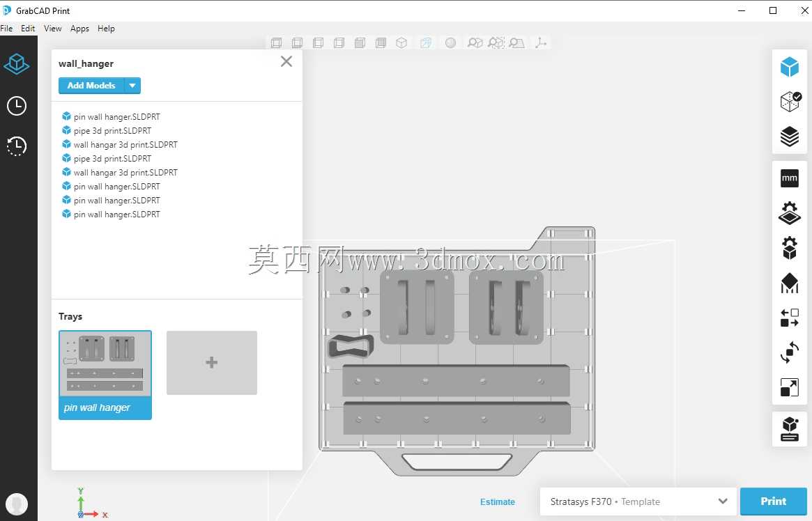Image resolution: width=812 pixels, height=521 pixels.
Task: Toggle the mm units button
Action: (789, 178)
